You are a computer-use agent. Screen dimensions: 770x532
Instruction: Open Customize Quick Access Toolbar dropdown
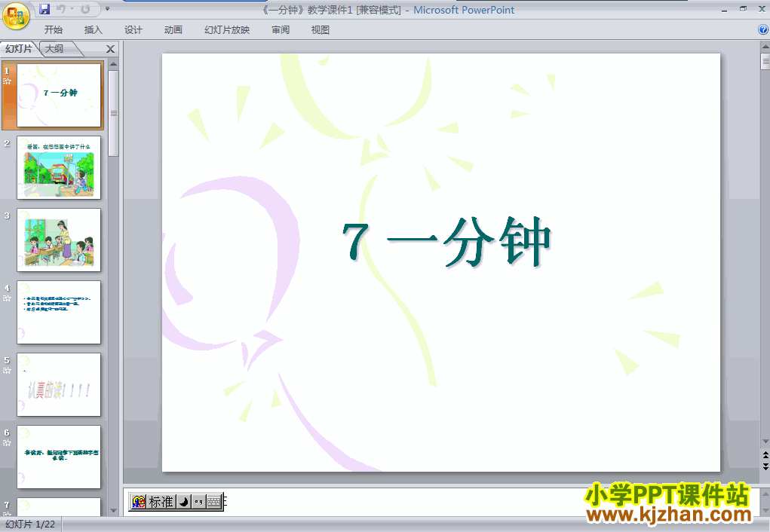107,9
